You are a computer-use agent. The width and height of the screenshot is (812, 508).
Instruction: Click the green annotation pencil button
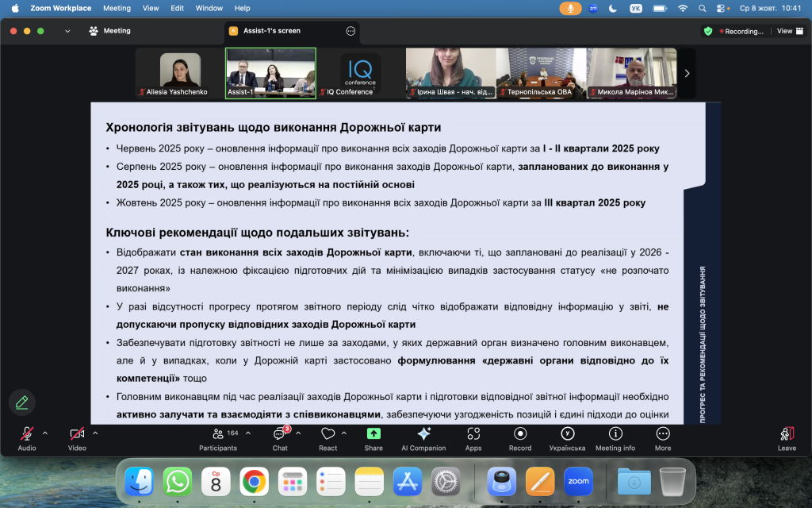click(22, 402)
